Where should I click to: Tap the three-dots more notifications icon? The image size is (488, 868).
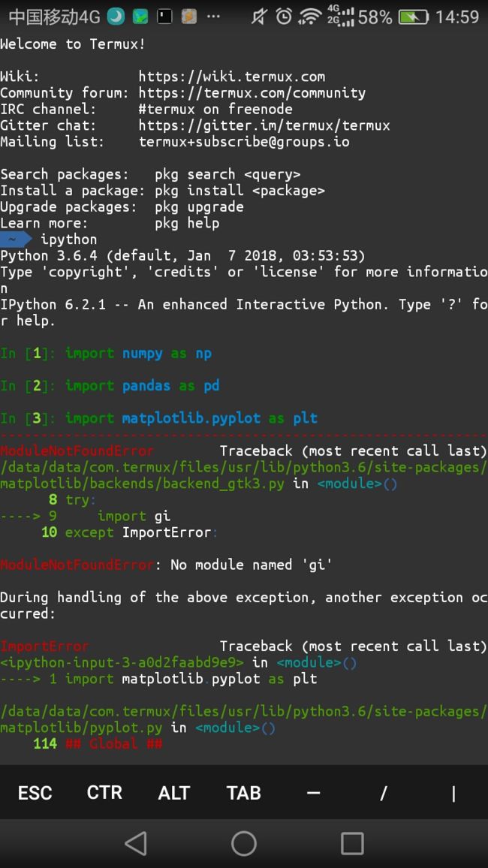pyautogui.click(x=213, y=17)
